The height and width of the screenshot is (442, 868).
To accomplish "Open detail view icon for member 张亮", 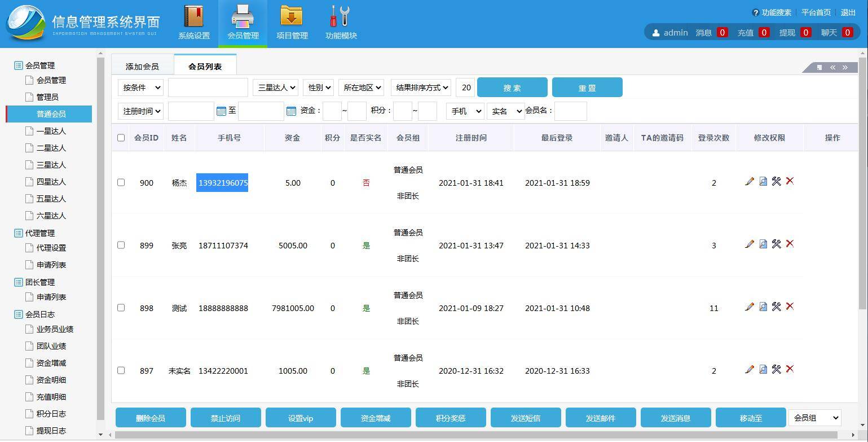I will [763, 244].
